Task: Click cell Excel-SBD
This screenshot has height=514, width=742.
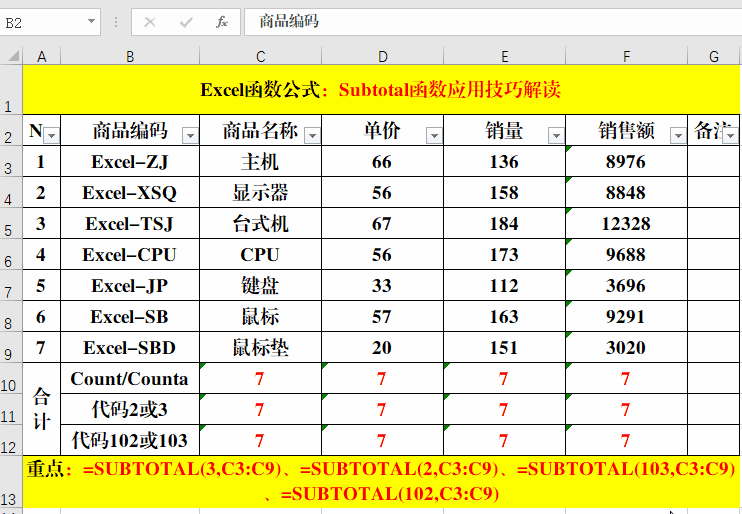Action: [130, 347]
